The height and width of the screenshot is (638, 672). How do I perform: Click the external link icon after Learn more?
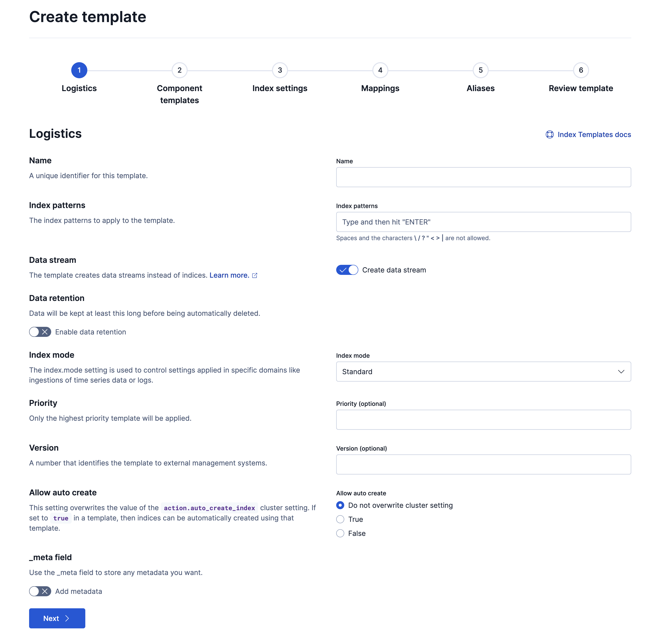tap(255, 275)
